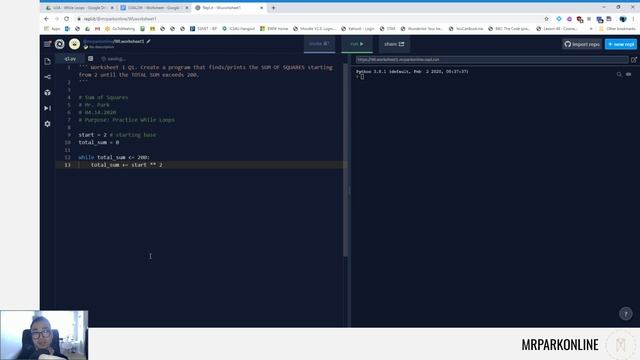The width and height of the screenshot is (640, 360).
Task: Click the 'Purpose: Practice While Loops' comment
Action: pyautogui.click(x=127, y=120)
